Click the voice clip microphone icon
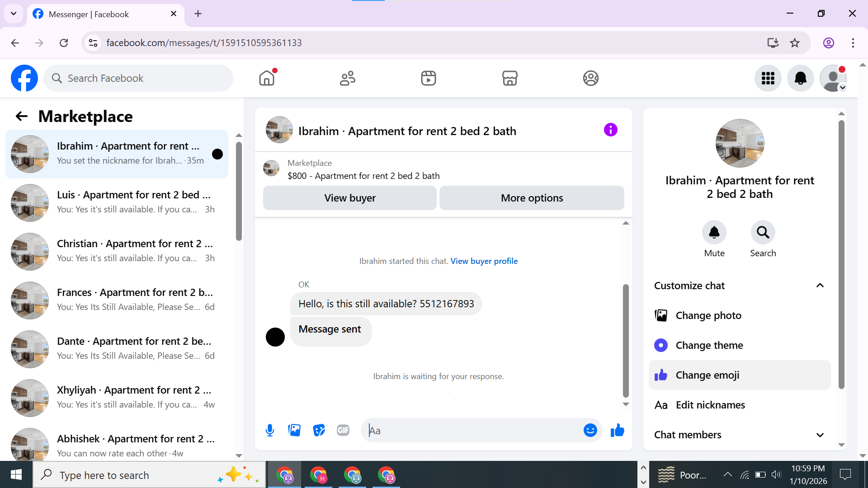The width and height of the screenshot is (868, 488). 270,430
